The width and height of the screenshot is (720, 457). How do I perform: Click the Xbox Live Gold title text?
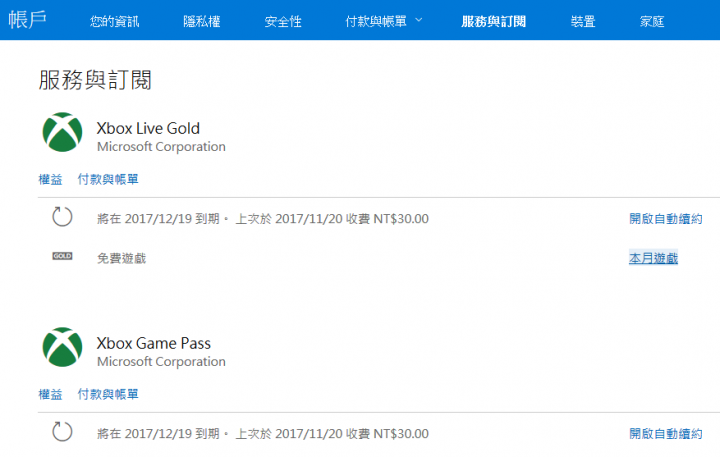pyautogui.click(x=148, y=128)
